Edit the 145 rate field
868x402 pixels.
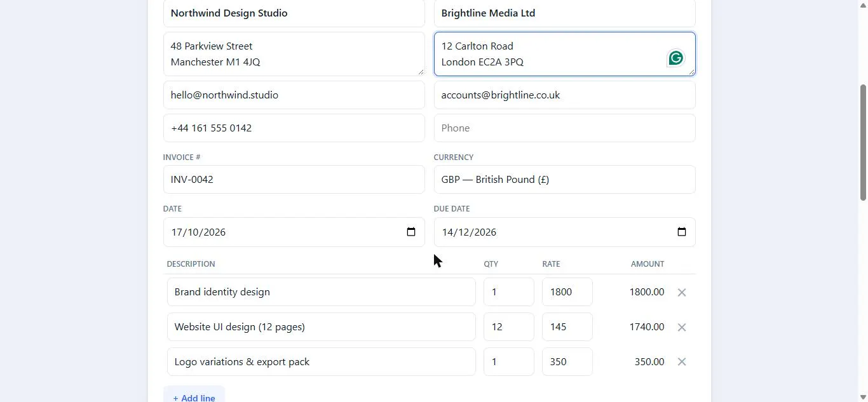(x=567, y=327)
